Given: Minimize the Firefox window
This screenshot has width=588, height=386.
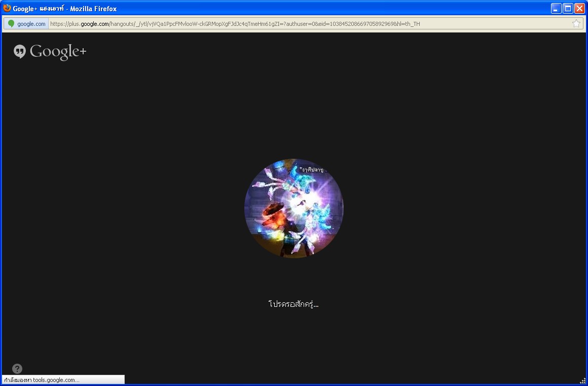Looking at the screenshot, I should click(x=556, y=8).
